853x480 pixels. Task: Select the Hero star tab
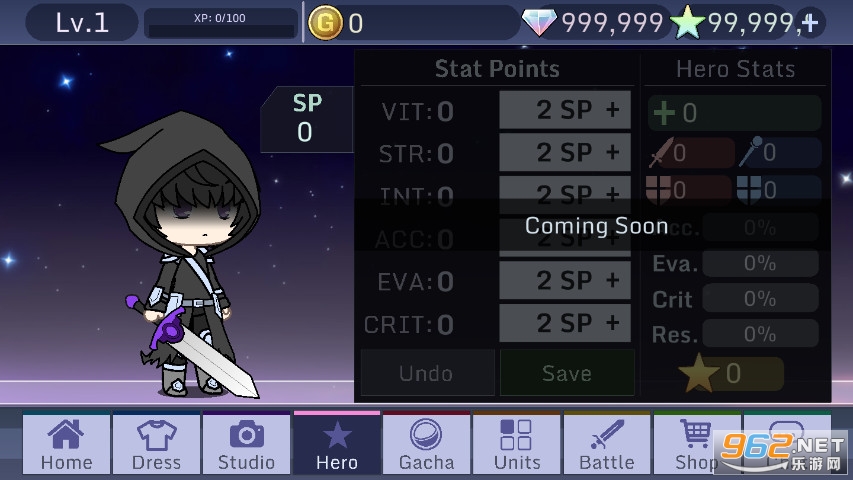point(337,444)
